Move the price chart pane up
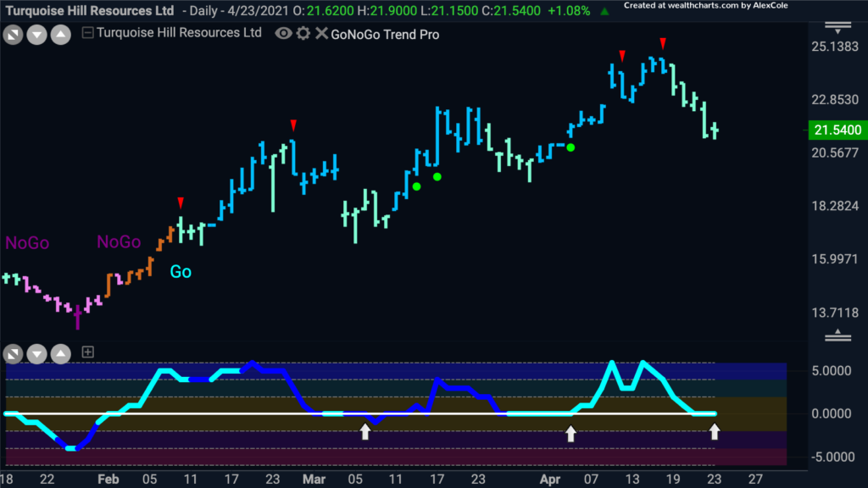 click(x=61, y=35)
